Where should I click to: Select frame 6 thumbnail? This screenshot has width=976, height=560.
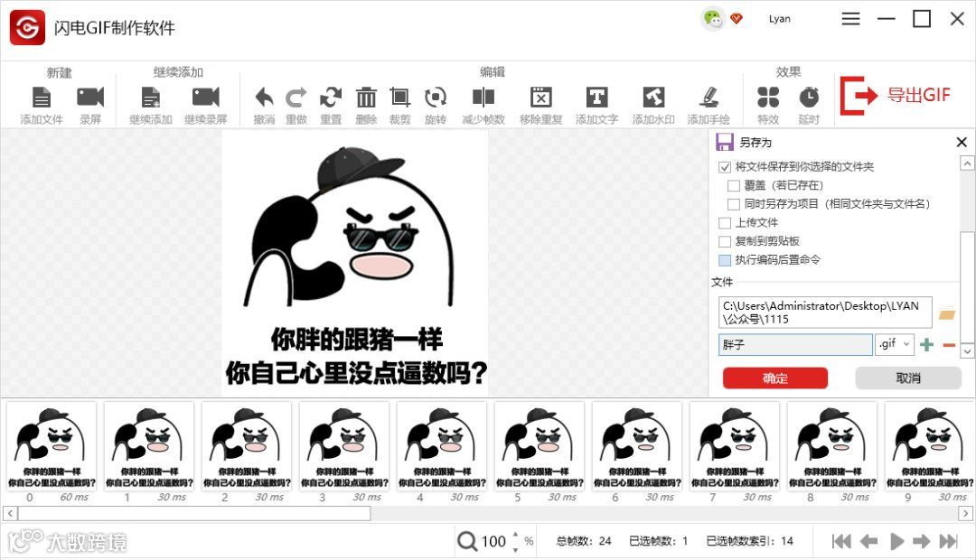coord(637,445)
